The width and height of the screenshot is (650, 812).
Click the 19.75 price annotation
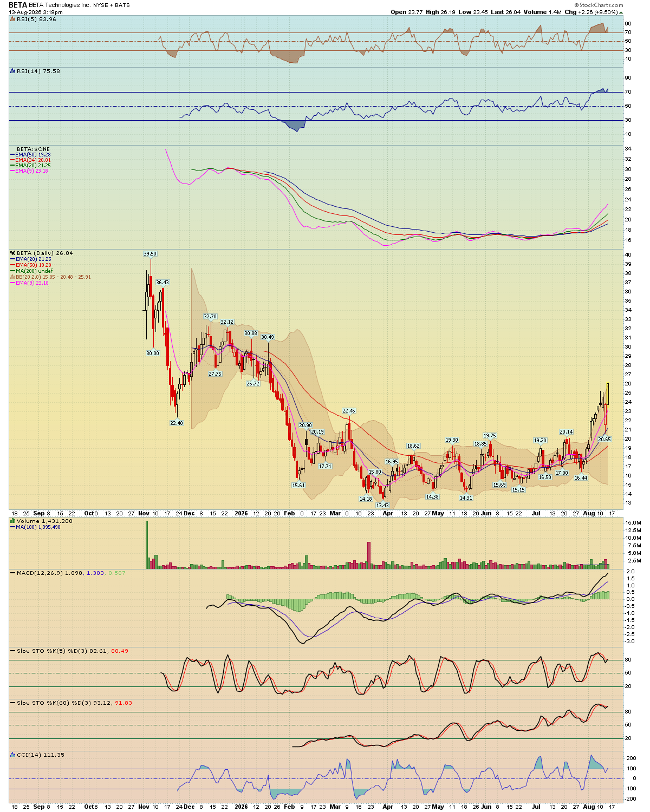click(x=490, y=436)
